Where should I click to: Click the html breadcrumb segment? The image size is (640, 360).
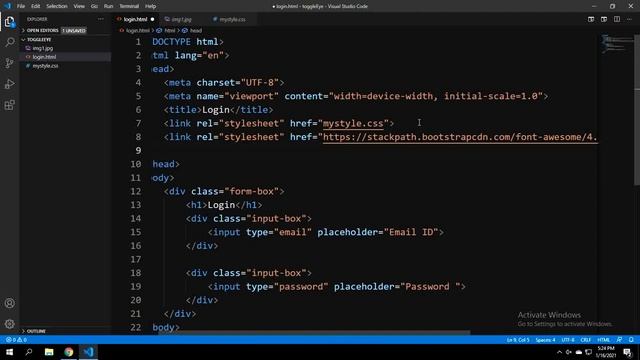point(169,31)
